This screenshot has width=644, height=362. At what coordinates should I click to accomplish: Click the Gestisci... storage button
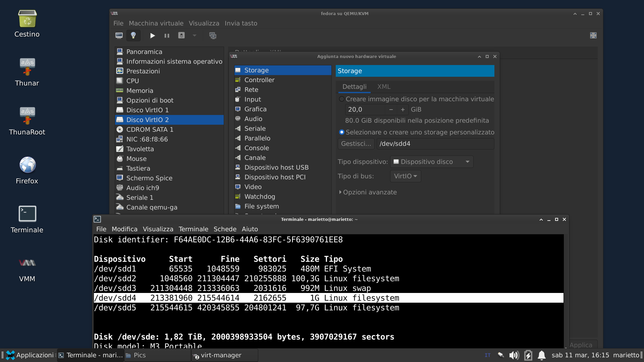click(x=356, y=144)
